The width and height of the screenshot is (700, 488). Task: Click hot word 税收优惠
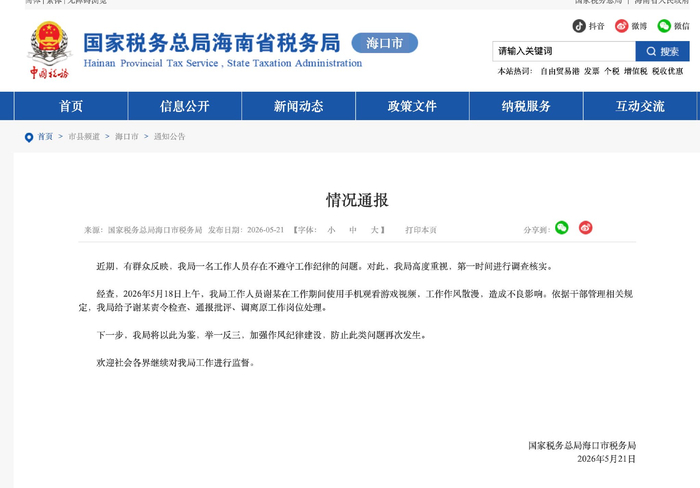pos(668,71)
